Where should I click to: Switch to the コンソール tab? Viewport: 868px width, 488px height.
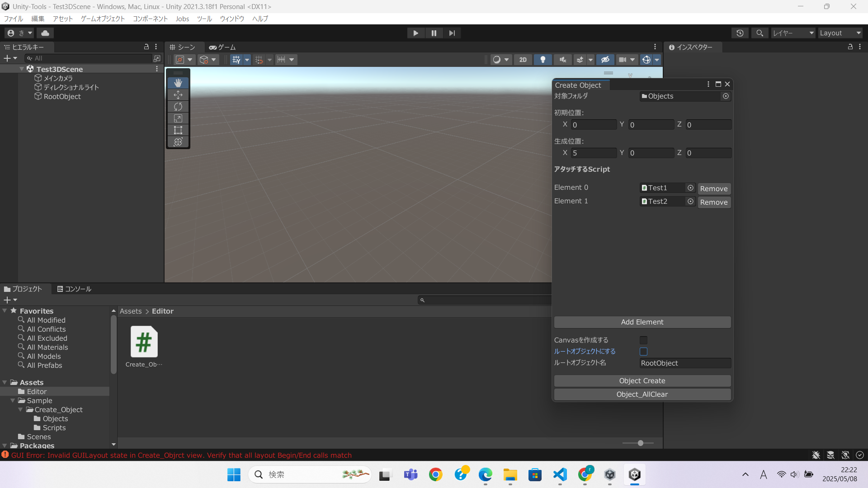point(74,289)
